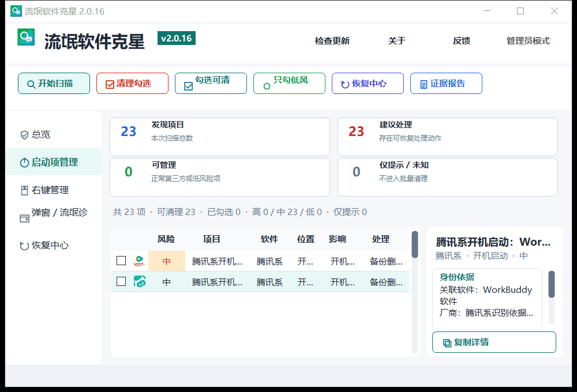Click the green app icon in second row
Viewport: 577px width, 392px height.
coord(140,282)
